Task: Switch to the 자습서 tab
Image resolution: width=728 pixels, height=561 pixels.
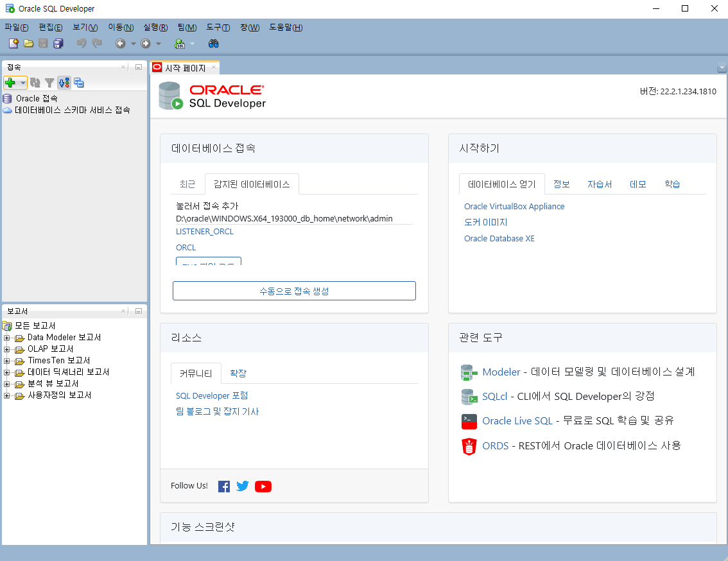Action: tap(600, 184)
